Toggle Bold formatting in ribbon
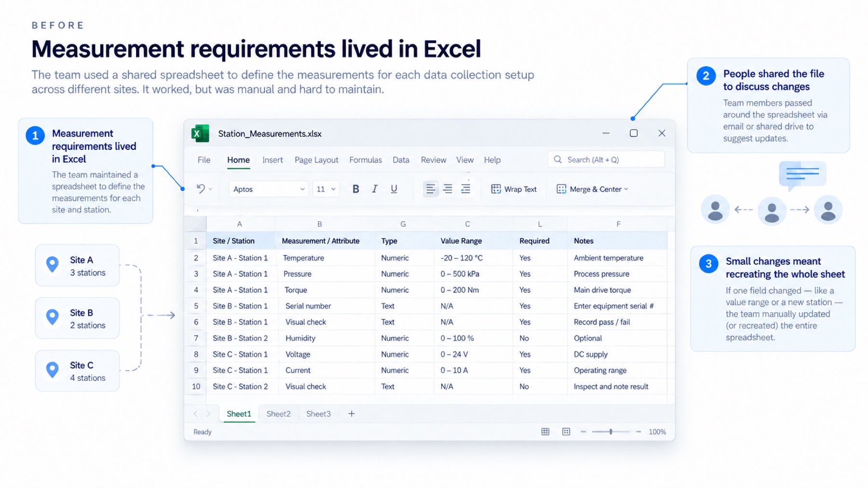This screenshot has width=868, height=488. pos(355,189)
